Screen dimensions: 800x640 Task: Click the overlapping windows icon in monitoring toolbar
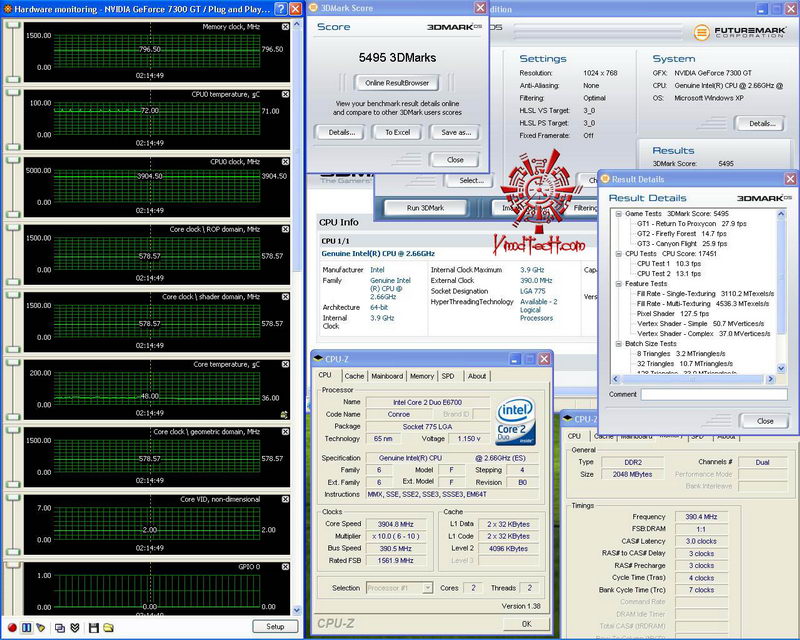click(60, 627)
